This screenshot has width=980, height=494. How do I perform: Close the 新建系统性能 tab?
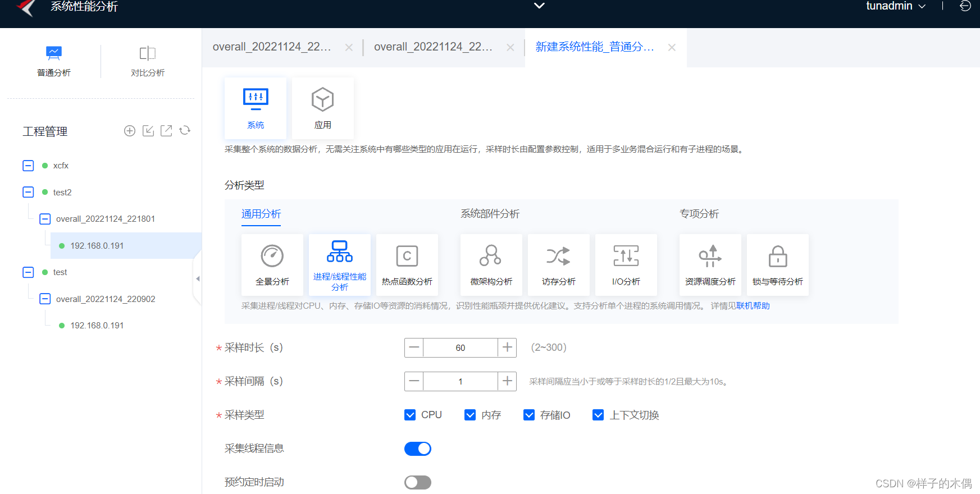[x=672, y=48]
